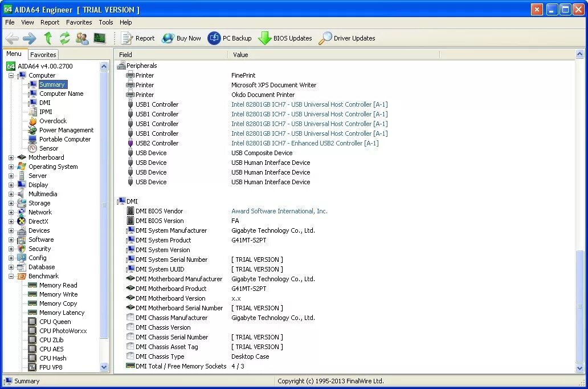This screenshot has width=588, height=389.
Task: Expand the Operating System tree node
Action: click(11, 167)
